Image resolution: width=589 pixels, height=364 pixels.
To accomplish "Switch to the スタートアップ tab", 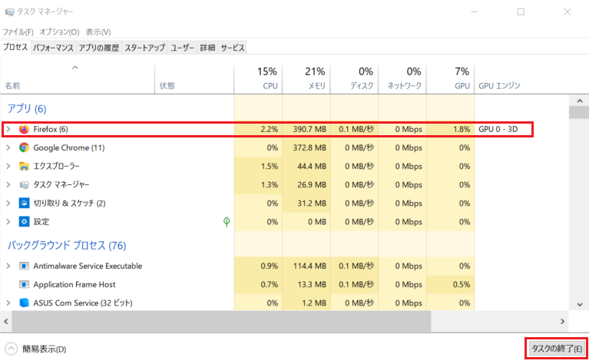I will click(144, 48).
